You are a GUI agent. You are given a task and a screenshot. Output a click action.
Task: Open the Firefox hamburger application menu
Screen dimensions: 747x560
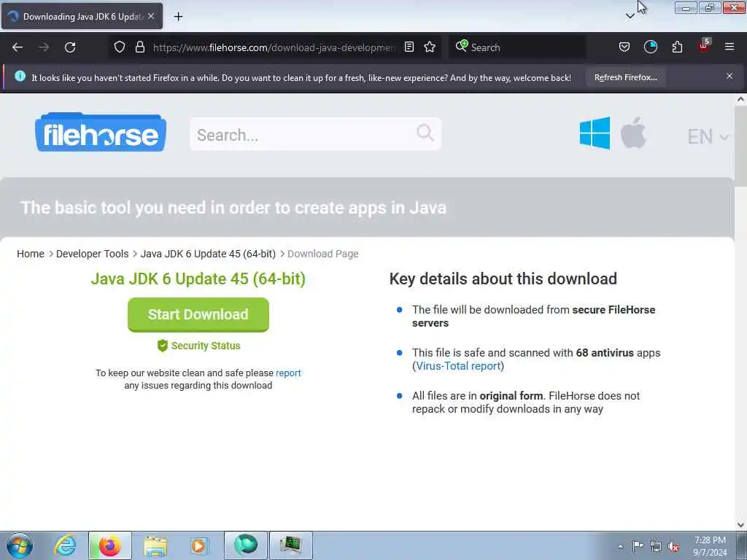tap(729, 47)
